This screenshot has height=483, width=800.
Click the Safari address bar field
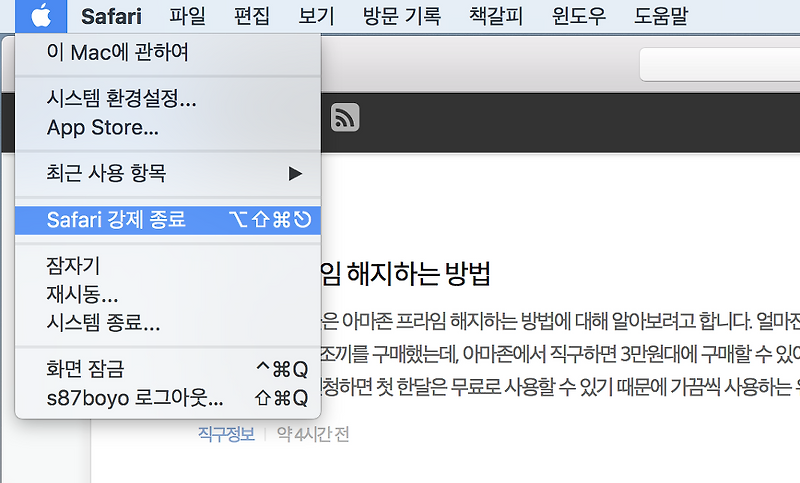tap(720, 64)
